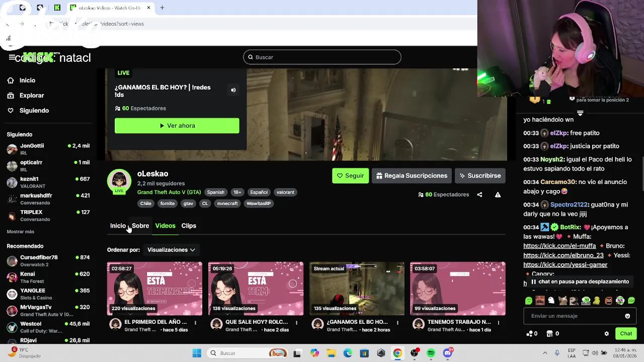Open the video thumbnail with 220 visualizaciones
The image size is (644, 362).
tap(154, 289)
